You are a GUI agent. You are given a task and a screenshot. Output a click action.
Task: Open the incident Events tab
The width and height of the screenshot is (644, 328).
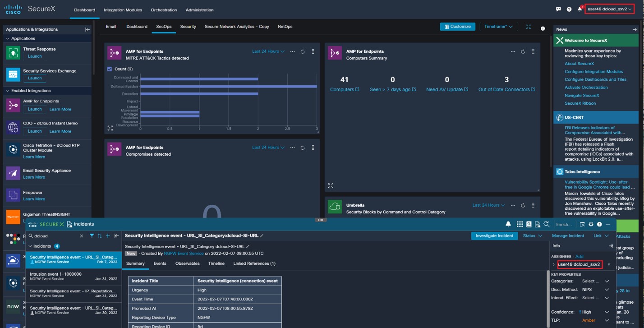[x=160, y=263]
